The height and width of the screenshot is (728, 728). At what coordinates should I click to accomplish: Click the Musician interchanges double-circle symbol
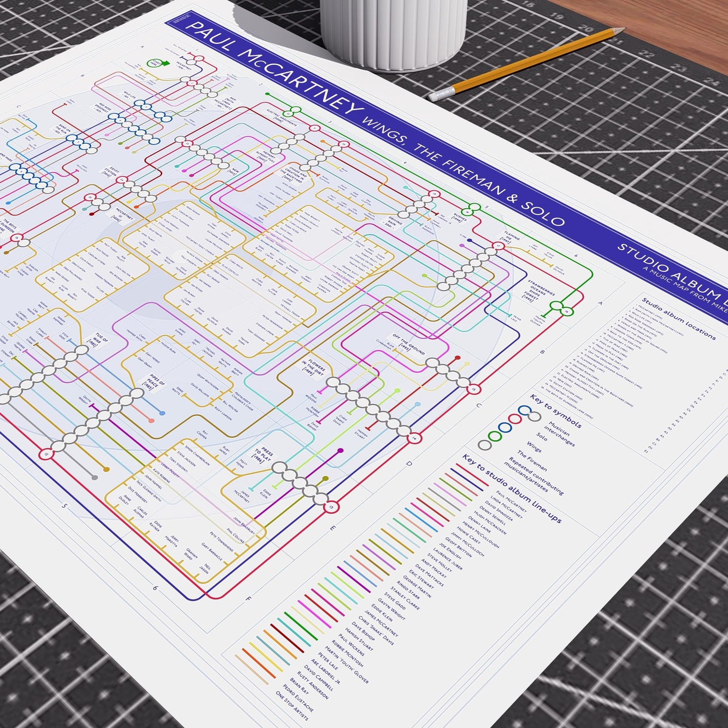(x=529, y=414)
